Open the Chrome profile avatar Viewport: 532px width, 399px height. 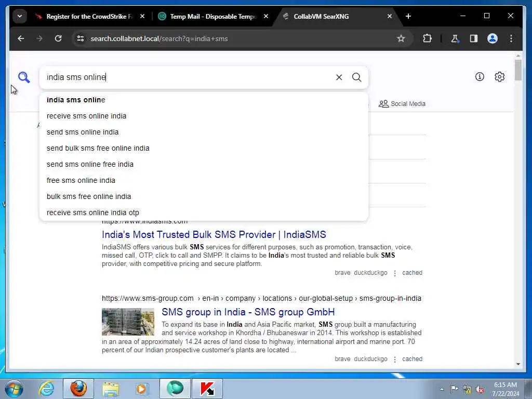493,38
